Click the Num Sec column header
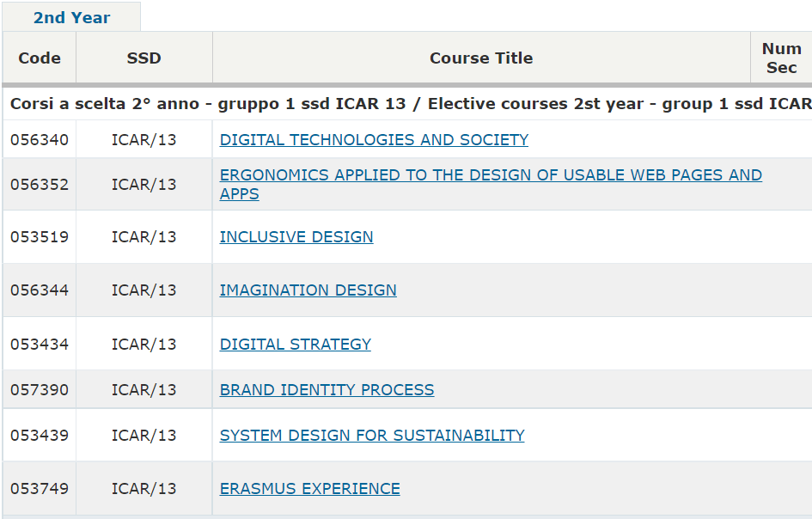 coord(781,58)
